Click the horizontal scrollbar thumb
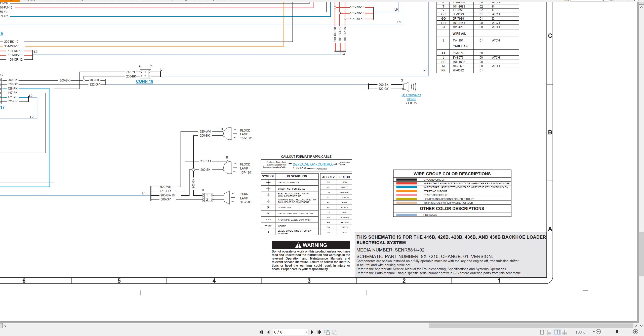Viewport: 644px width, 336px height. pyautogui.click(x=531, y=326)
